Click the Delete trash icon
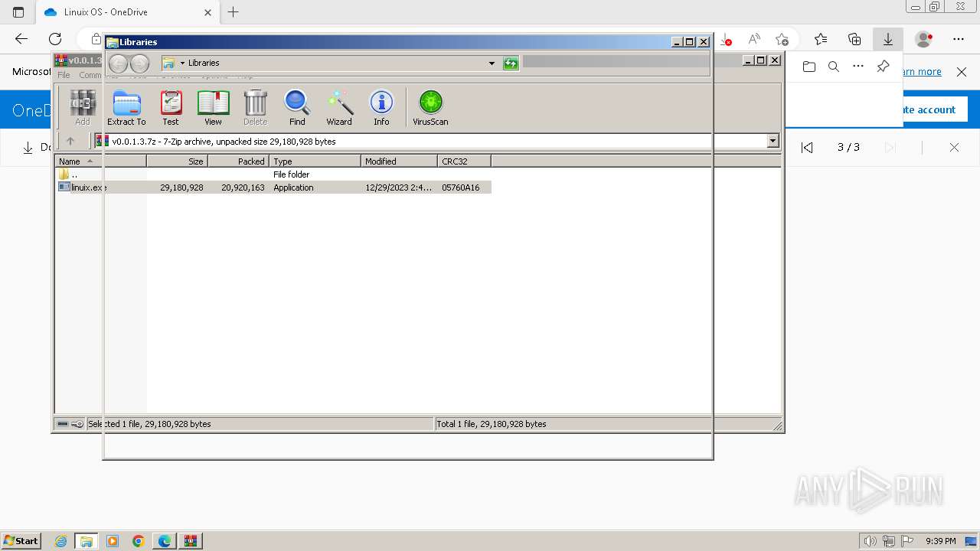This screenshot has width=980, height=551. 255,108
